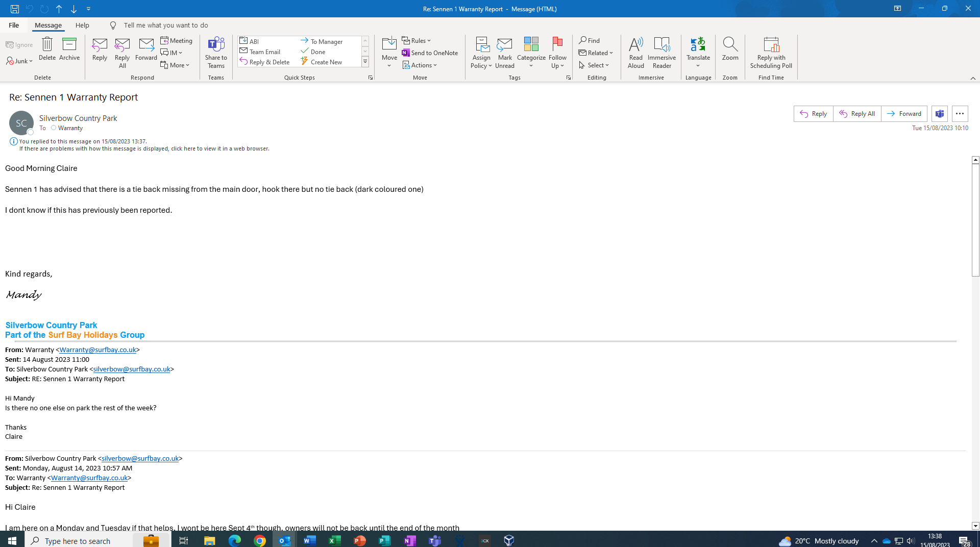Expand the Quick Steps gallery list

[365, 62]
